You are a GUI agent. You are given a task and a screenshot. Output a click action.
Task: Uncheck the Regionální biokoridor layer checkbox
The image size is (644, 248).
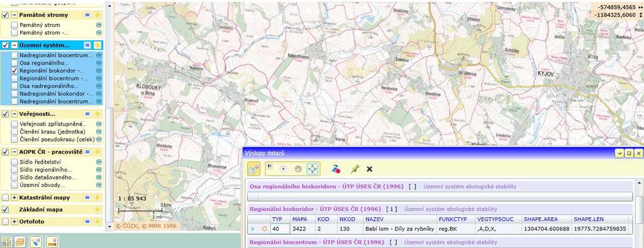(x=14, y=70)
